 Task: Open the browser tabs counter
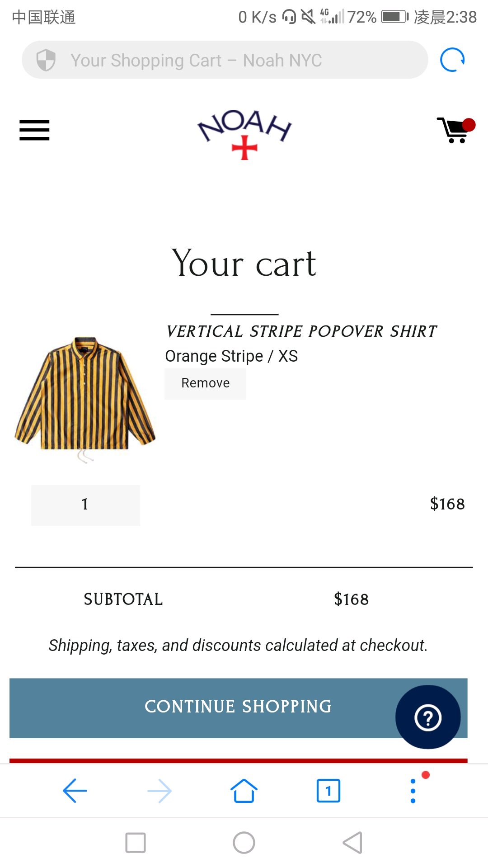coord(328,791)
